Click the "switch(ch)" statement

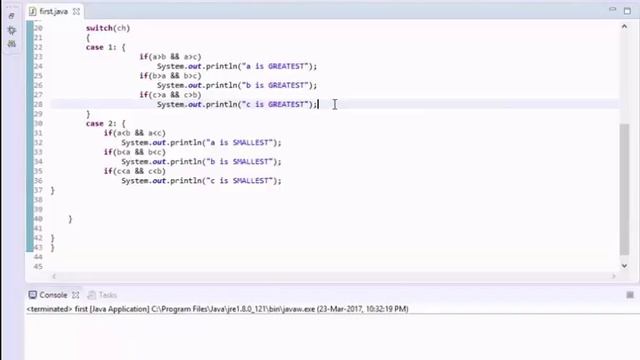pos(108,28)
